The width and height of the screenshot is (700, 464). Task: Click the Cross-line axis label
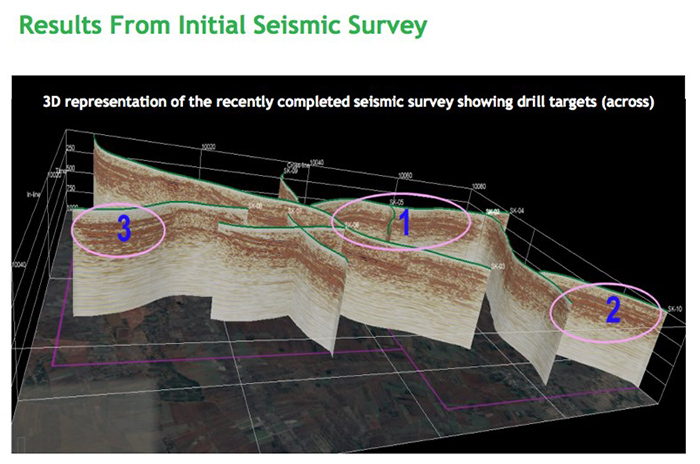tap(297, 163)
